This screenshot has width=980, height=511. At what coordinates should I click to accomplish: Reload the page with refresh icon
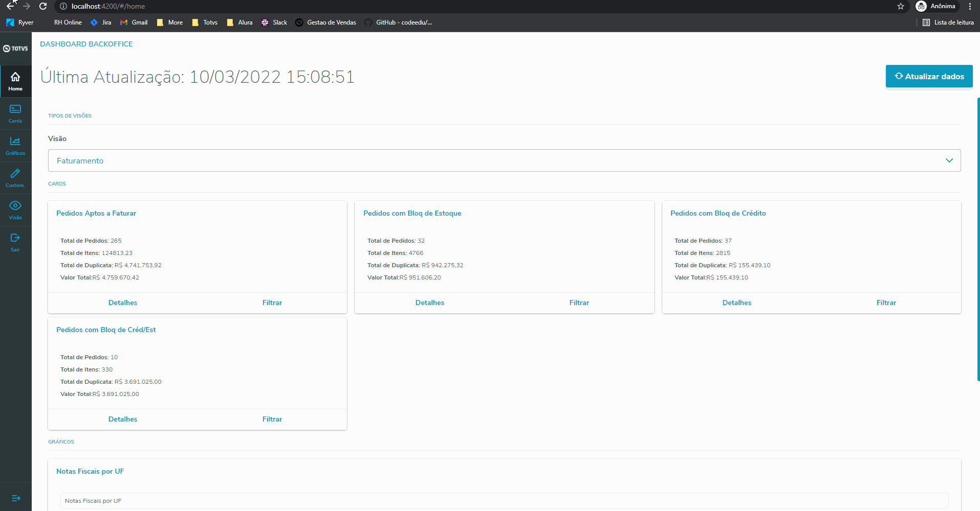43,6
